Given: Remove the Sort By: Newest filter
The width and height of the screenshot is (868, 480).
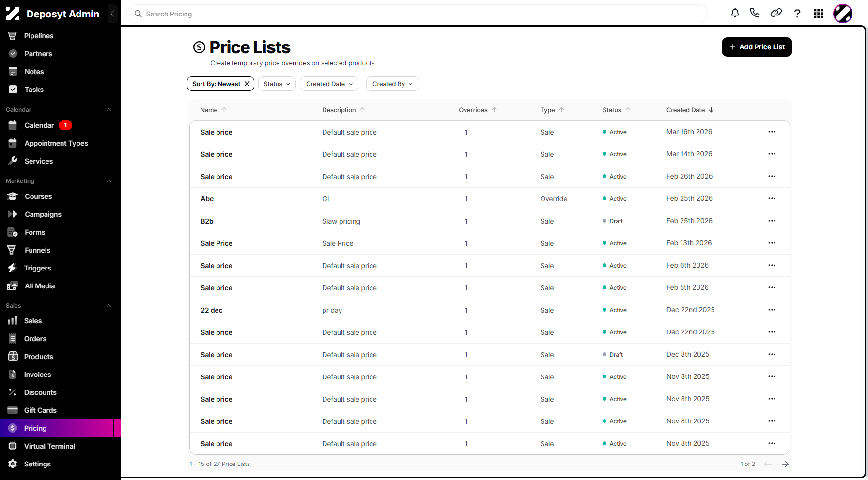Looking at the screenshot, I should point(247,84).
